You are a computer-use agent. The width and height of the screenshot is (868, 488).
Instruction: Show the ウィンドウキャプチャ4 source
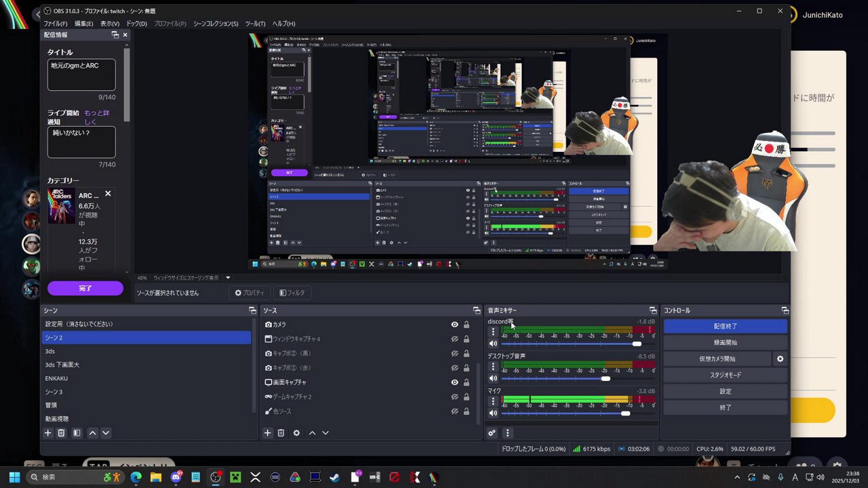click(x=454, y=339)
